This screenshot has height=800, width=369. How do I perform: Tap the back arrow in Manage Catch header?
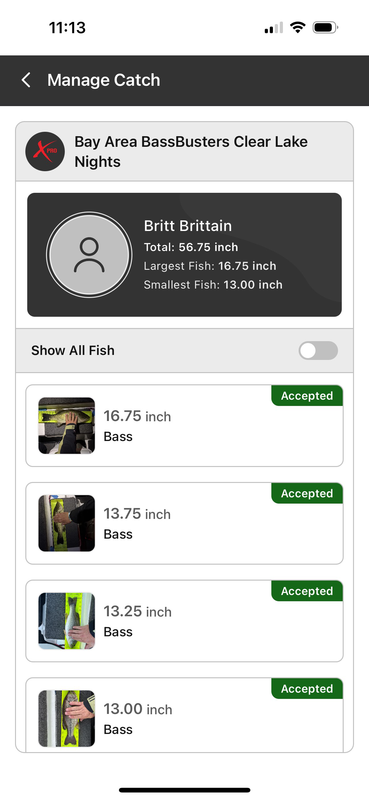pos(26,80)
